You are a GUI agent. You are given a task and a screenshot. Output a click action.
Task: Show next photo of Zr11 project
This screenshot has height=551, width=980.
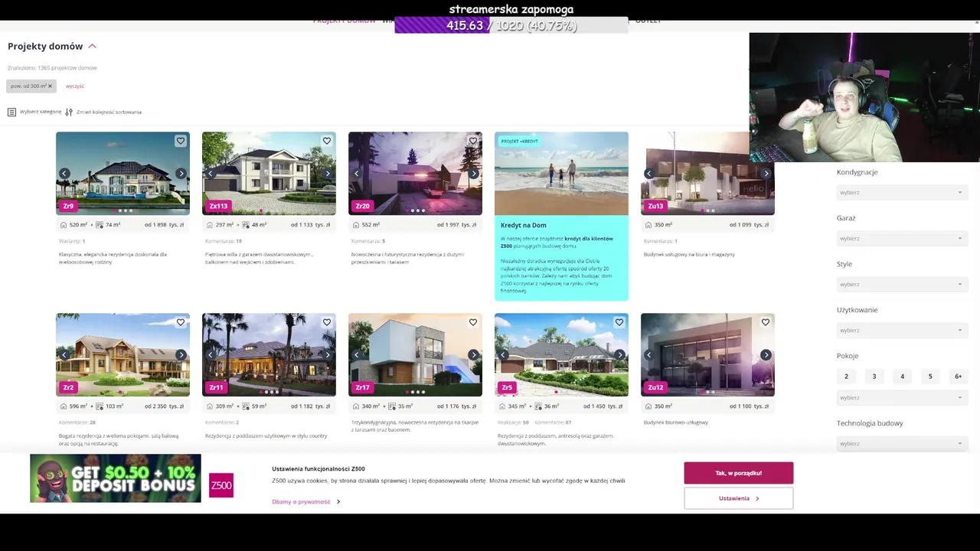coord(328,355)
